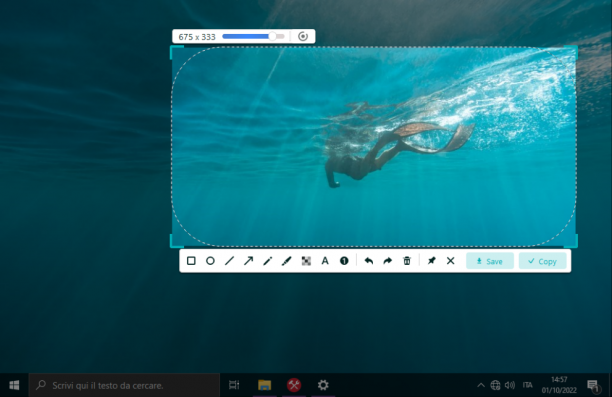
Task: Add text with the A tool
Action: [325, 261]
